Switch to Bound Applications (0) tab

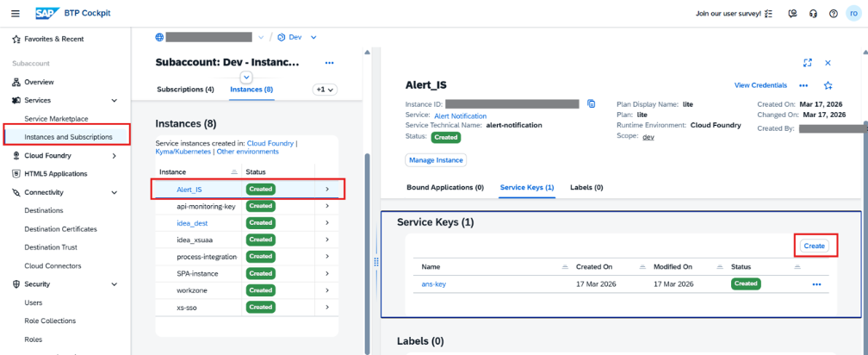[445, 187]
